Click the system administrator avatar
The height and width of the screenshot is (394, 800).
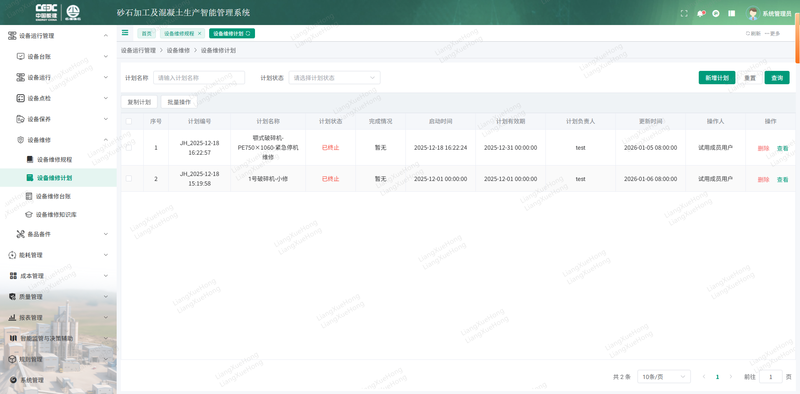(x=753, y=14)
